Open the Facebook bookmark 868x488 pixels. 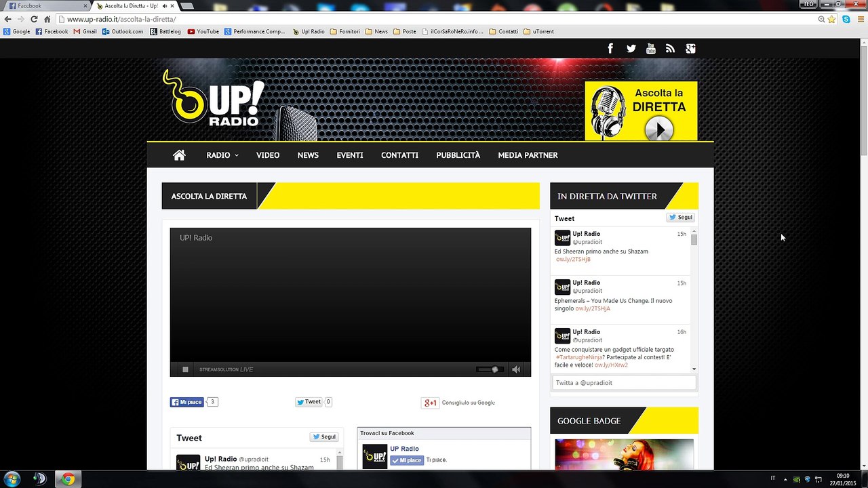[52, 32]
